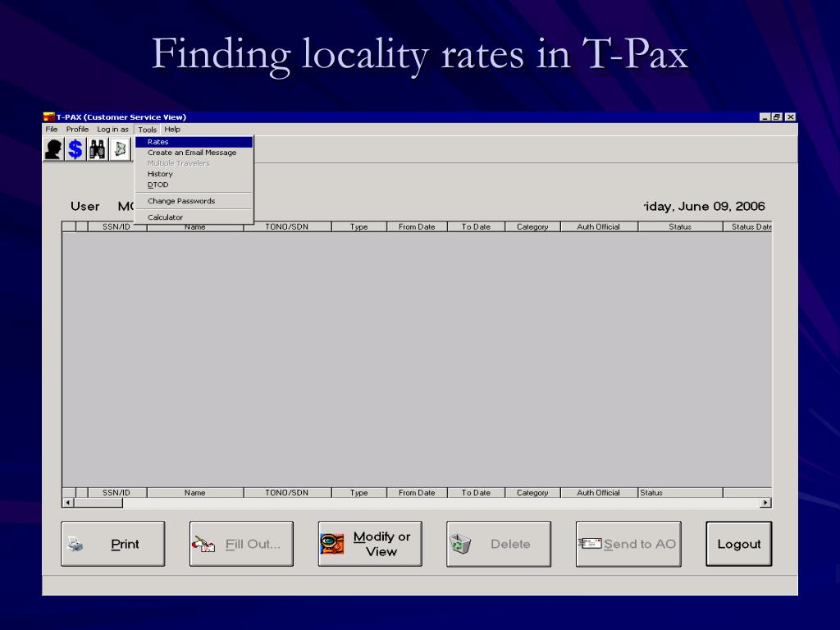Click the top Auth Official column header
This screenshot has width=840, height=630.
coord(598,226)
